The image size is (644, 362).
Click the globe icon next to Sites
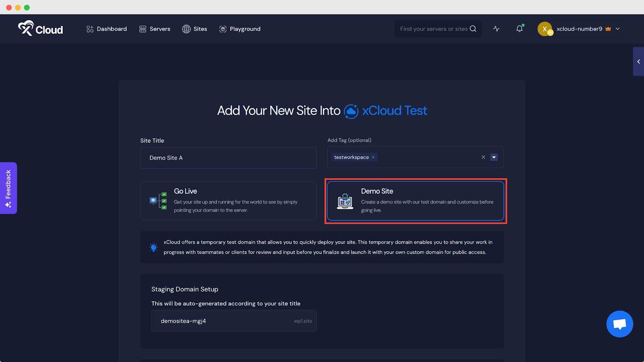pyautogui.click(x=186, y=29)
